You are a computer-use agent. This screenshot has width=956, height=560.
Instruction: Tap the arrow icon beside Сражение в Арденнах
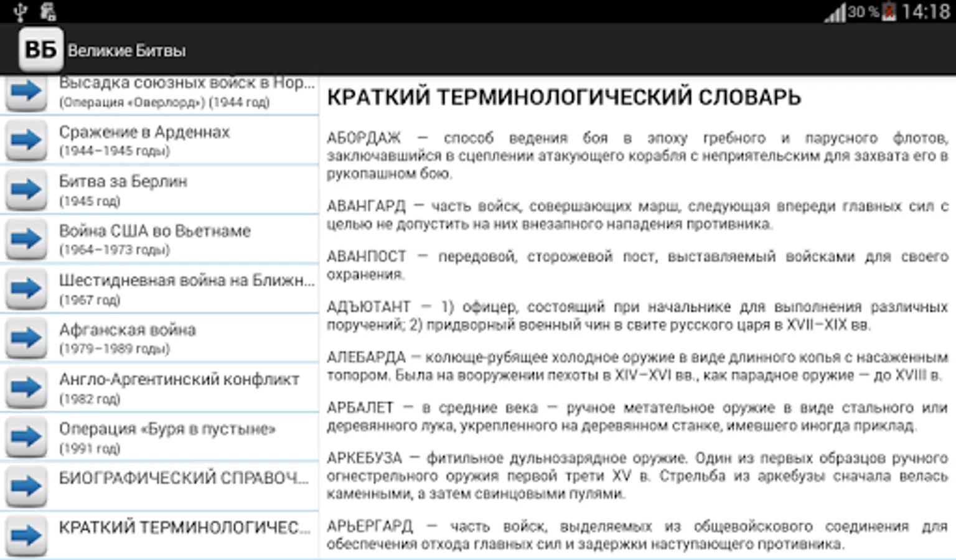pyautogui.click(x=26, y=140)
